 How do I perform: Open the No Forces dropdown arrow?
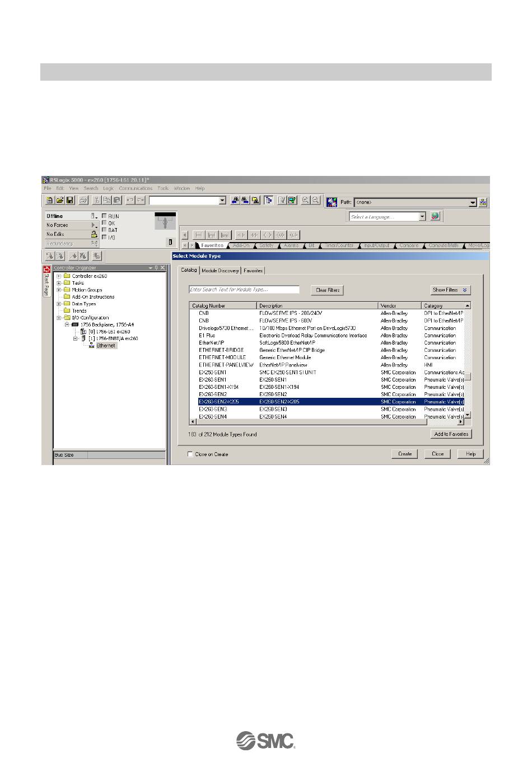pos(94,225)
